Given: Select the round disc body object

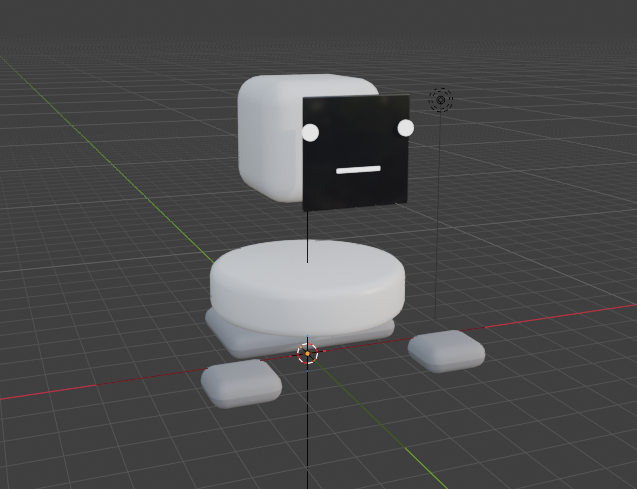Looking at the screenshot, I should tap(308, 288).
